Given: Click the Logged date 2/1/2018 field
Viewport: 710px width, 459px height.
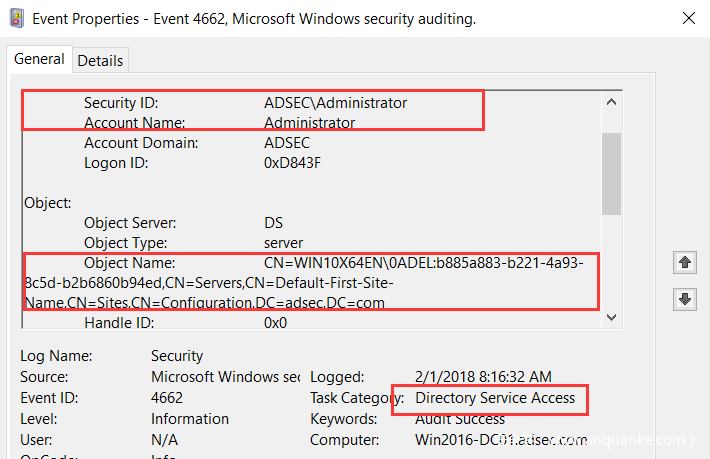Looking at the screenshot, I should 483,377.
